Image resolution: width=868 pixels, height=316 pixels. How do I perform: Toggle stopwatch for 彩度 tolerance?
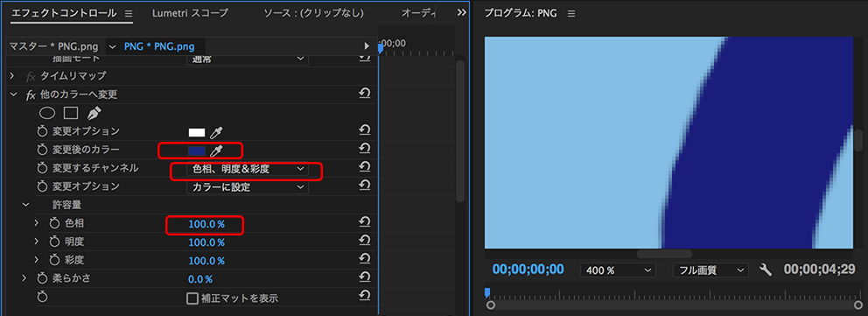click(54, 260)
